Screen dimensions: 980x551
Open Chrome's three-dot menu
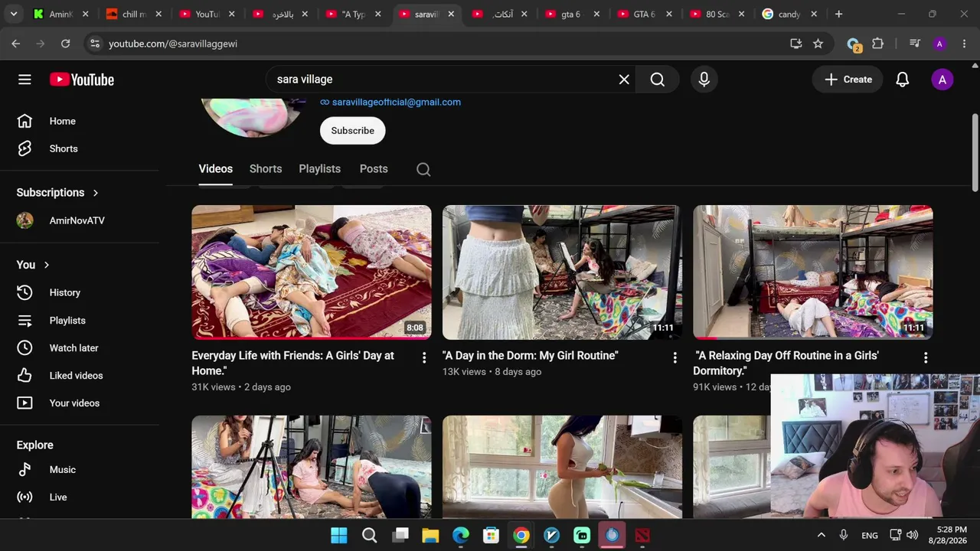coord(964,44)
